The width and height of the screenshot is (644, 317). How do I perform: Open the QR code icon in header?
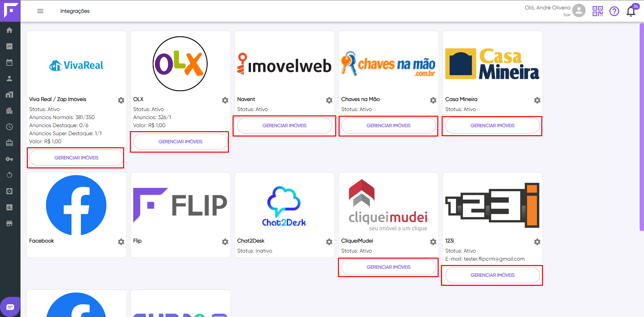pyautogui.click(x=597, y=11)
